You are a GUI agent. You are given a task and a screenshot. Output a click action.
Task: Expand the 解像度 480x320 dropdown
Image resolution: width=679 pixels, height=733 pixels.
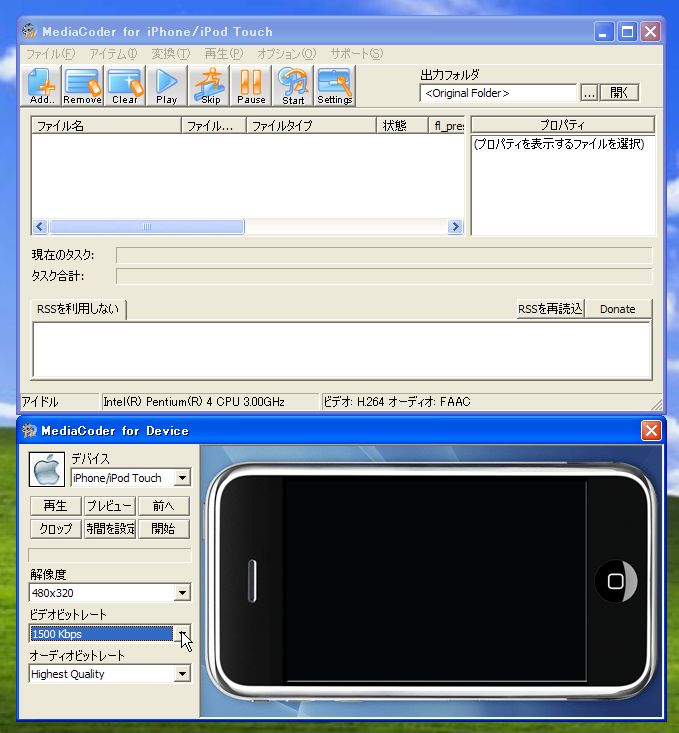coord(182,593)
